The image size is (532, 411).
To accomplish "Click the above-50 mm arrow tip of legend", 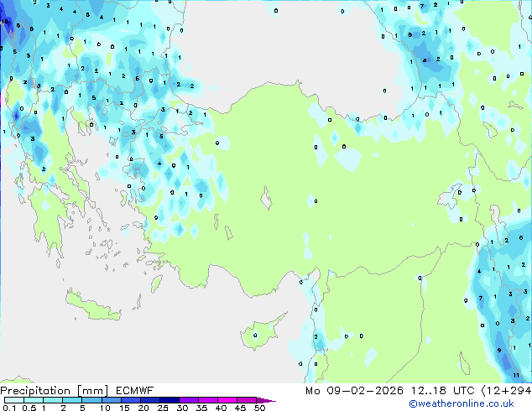I will tap(266, 400).
